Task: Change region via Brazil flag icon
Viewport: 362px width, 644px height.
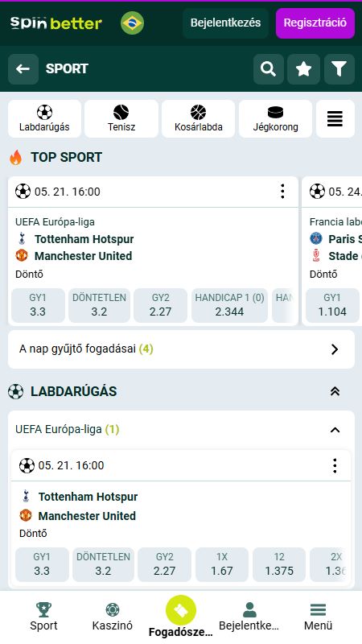Action: click(x=132, y=23)
